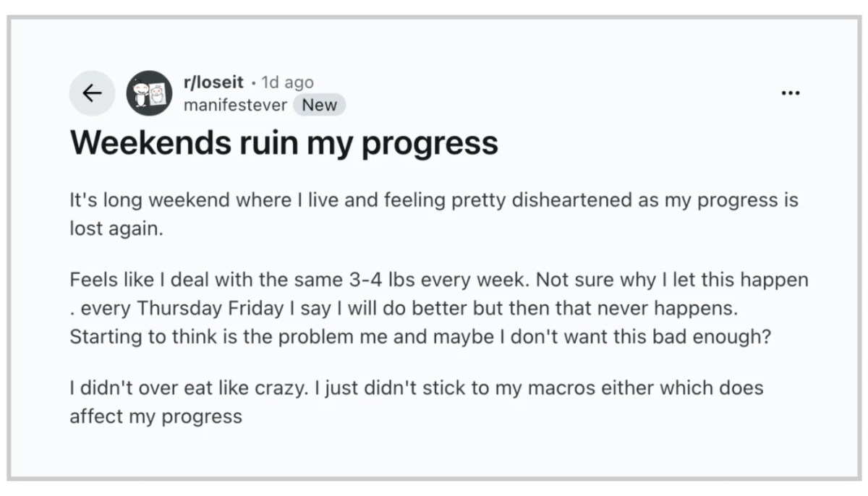
Task: Click the line starting 'Feels like I deal'
Action: (439, 279)
